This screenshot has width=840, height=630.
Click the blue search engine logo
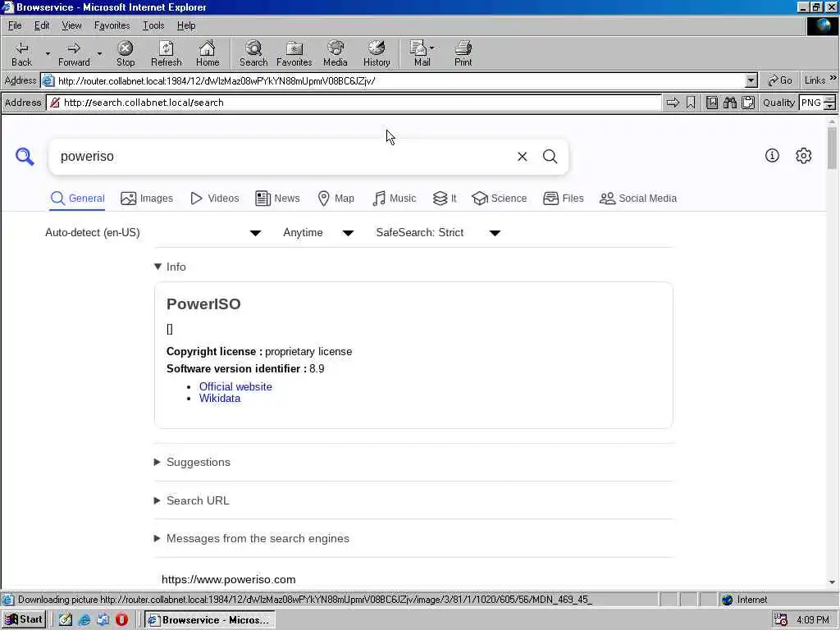coord(25,157)
